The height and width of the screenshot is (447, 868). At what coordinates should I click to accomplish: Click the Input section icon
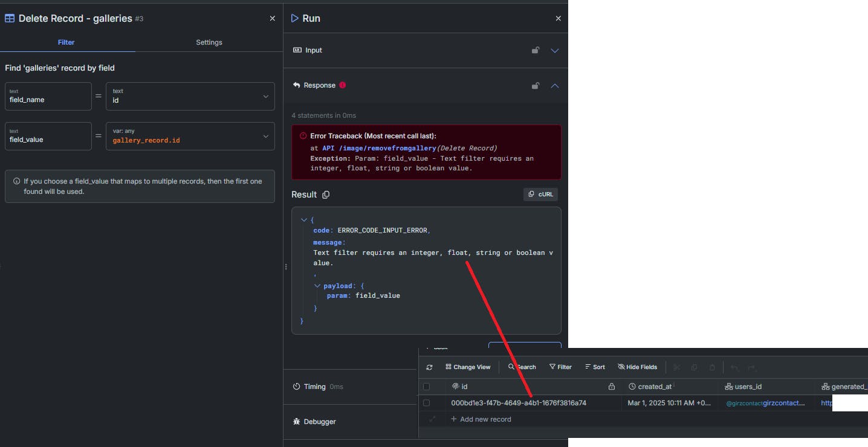coord(297,50)
